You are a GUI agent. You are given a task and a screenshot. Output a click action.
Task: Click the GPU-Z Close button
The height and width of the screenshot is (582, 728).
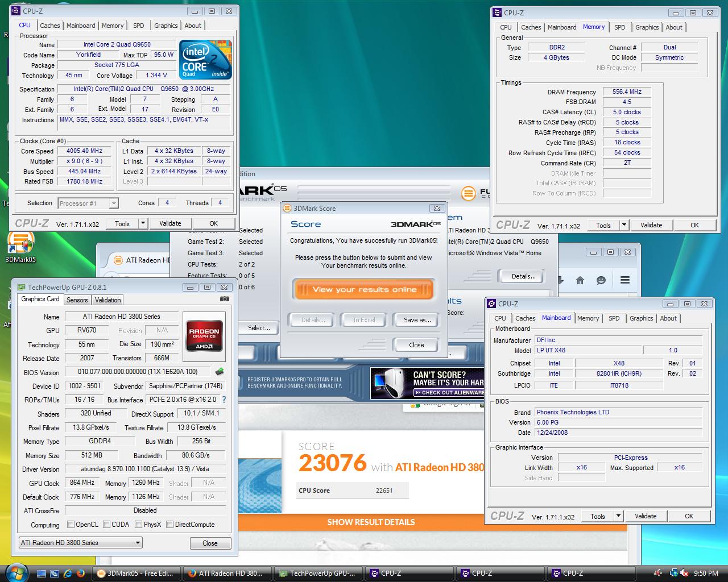coord(210,543)
